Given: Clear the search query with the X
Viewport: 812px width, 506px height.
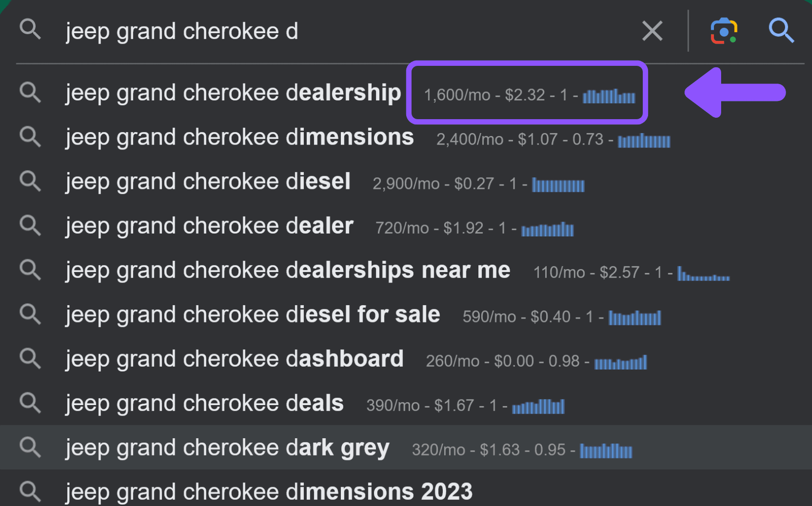Looking at the screenshot, I should click(652, 31).
